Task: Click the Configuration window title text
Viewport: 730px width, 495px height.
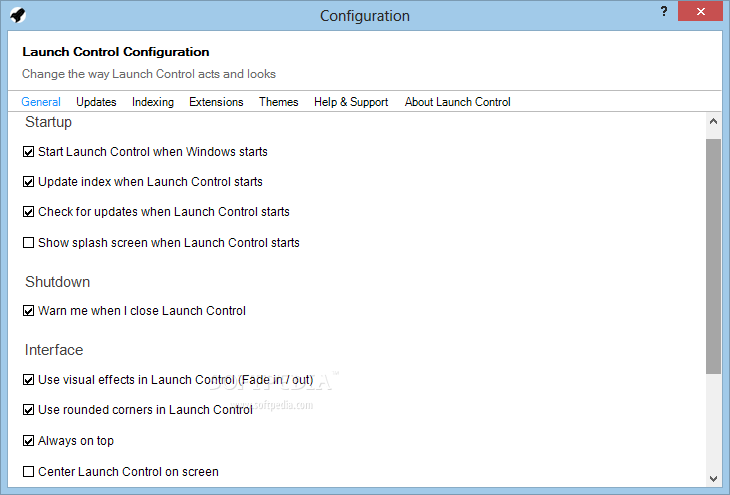Action: click(365, 16)
